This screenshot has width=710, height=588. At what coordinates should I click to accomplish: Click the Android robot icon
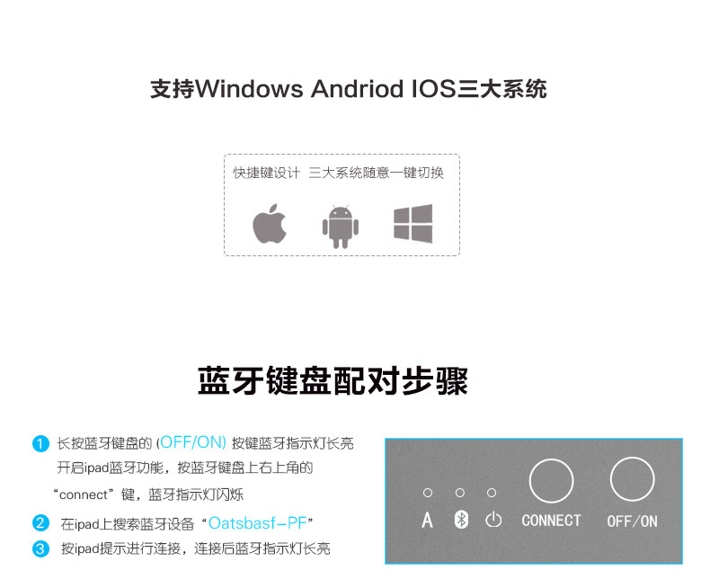click(341, 227)
